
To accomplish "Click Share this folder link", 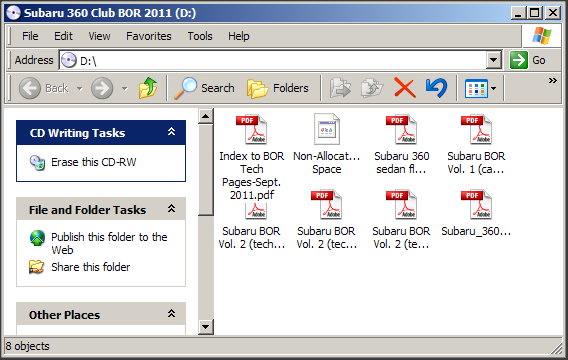I will click(x=91, y=267).
